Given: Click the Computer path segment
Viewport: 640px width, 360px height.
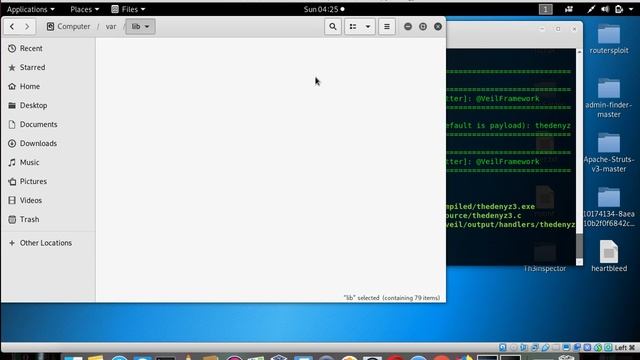Looking at the screenshot, I should click(x=68, y=27).
